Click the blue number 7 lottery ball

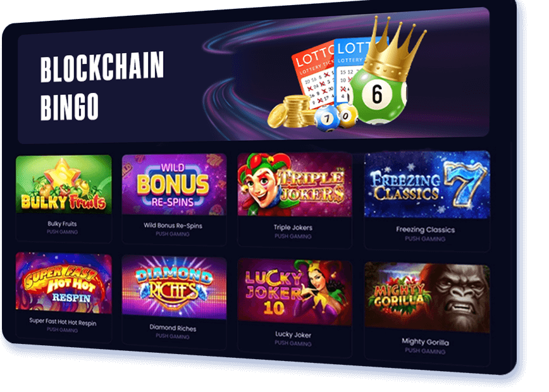[326, 119]
